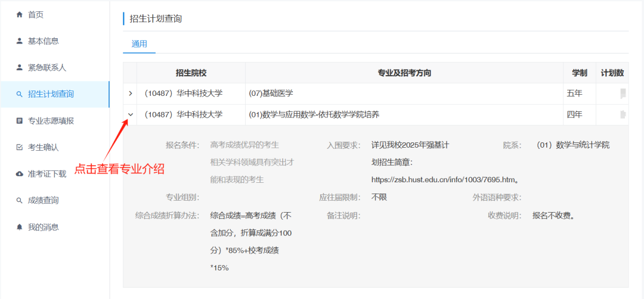This screenshot has width=644, height=299.
Task: Select the (07)基础医学 major cell
Action: [x=271, y=94]
